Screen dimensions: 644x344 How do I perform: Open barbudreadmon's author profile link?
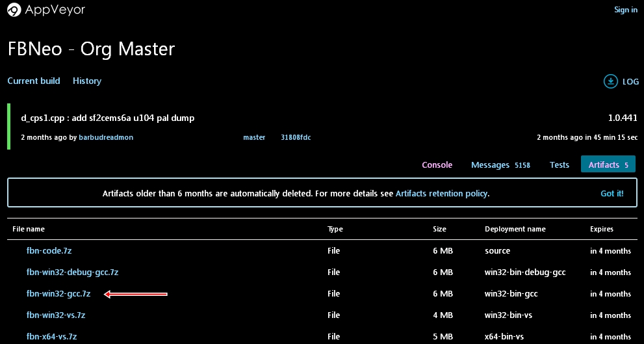click(106, 137)
